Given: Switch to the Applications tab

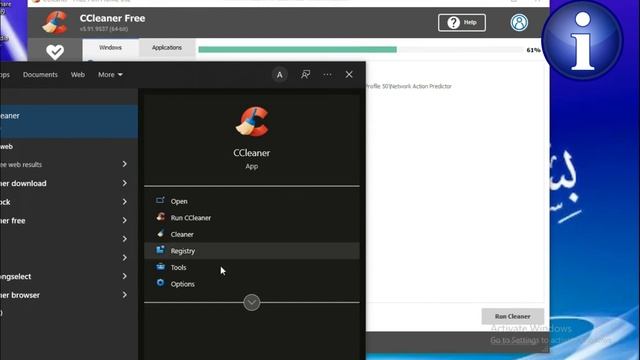Looking at the screenshot, I should [x=167, y=48].
